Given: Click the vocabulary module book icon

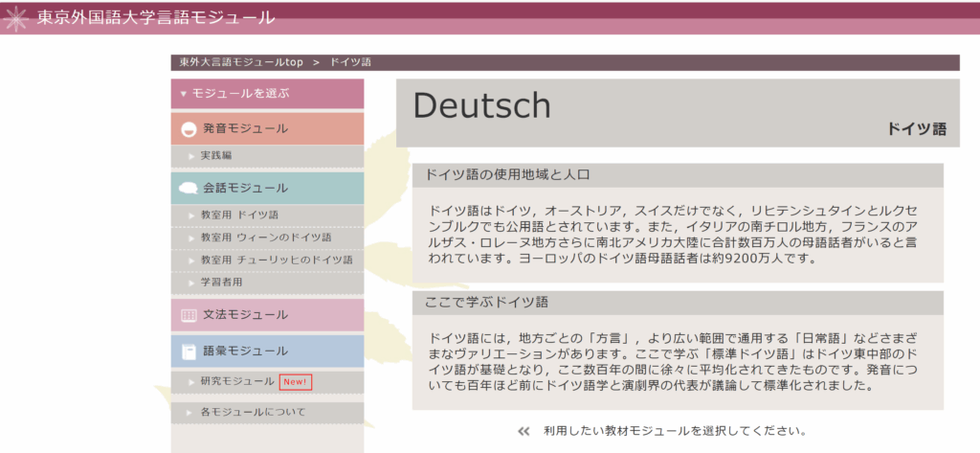Looking at the screenshot, I should click(x=189, y=351).
